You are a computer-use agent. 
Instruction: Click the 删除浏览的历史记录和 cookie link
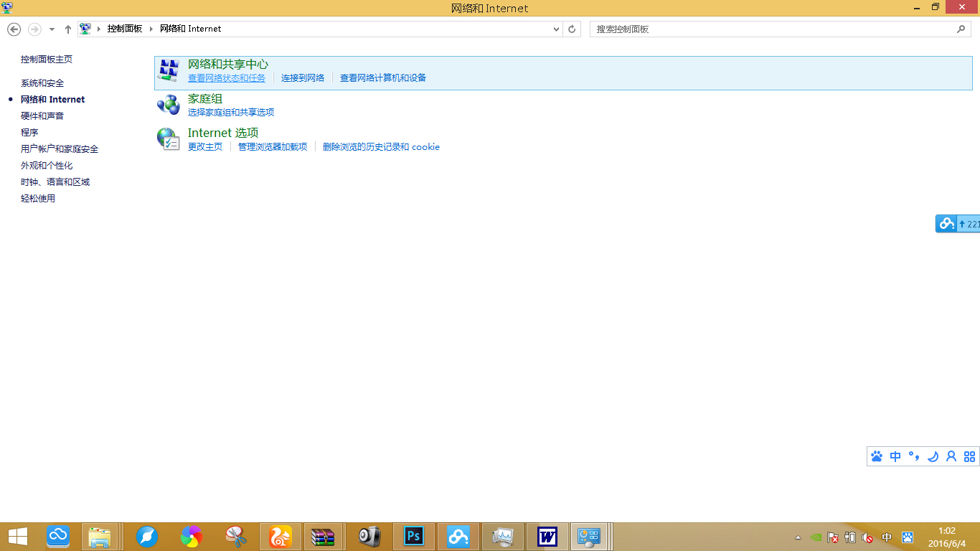click(382, 146)
